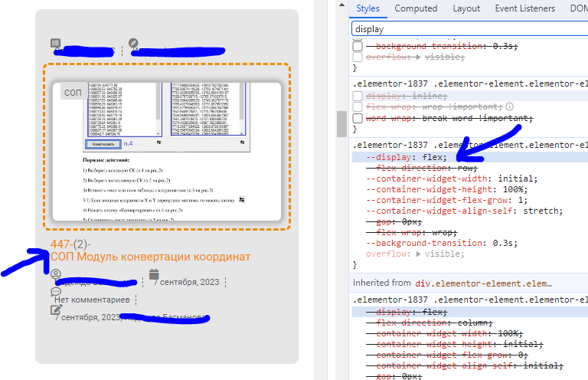Click the struck-out flex-direction: column declaration
Screen dimensions: 588x380
(430, 323)
